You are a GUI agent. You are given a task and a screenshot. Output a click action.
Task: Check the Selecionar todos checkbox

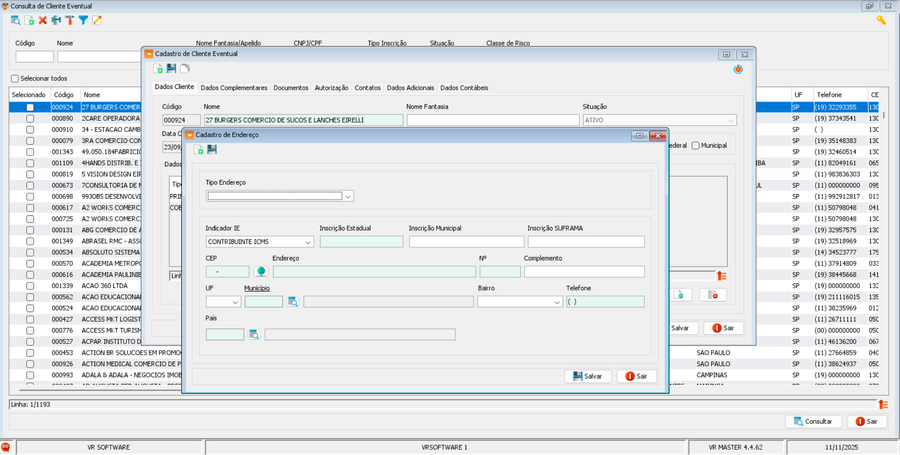15,78
